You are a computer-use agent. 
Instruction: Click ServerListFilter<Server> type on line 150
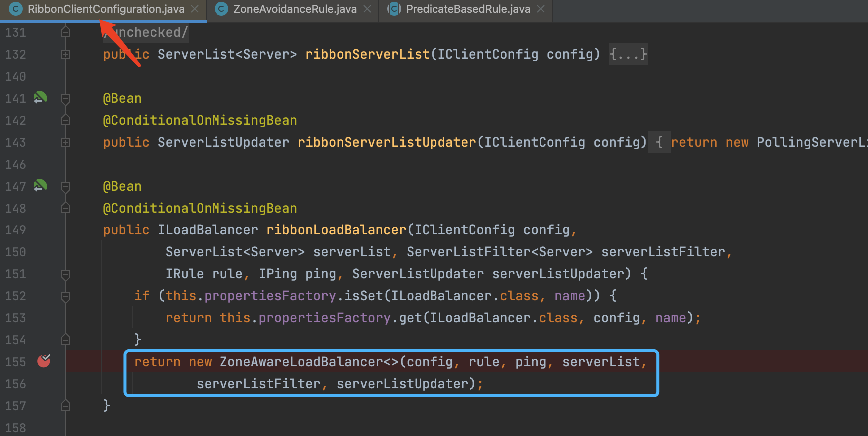[x=500, y=252]
